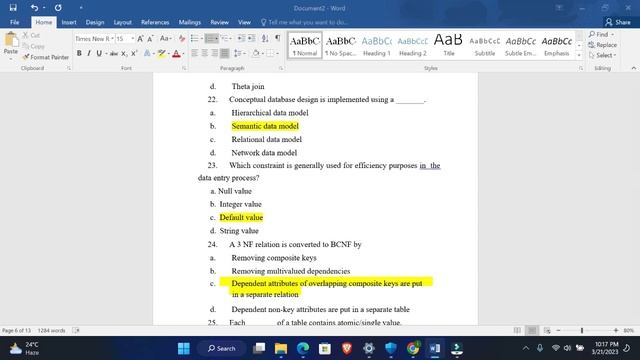The image size is (640, 360).
Task: Open the Borders dropdown
Action: 278,53
